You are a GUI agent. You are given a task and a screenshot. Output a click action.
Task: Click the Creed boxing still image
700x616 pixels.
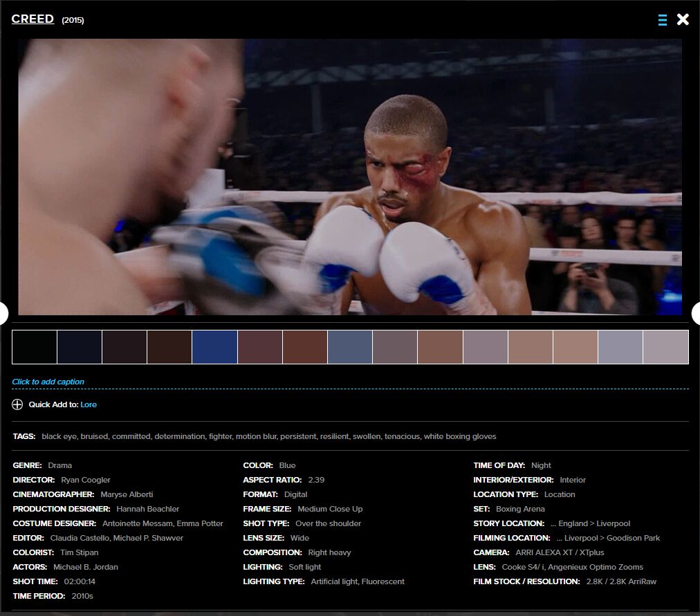[350, 177]
